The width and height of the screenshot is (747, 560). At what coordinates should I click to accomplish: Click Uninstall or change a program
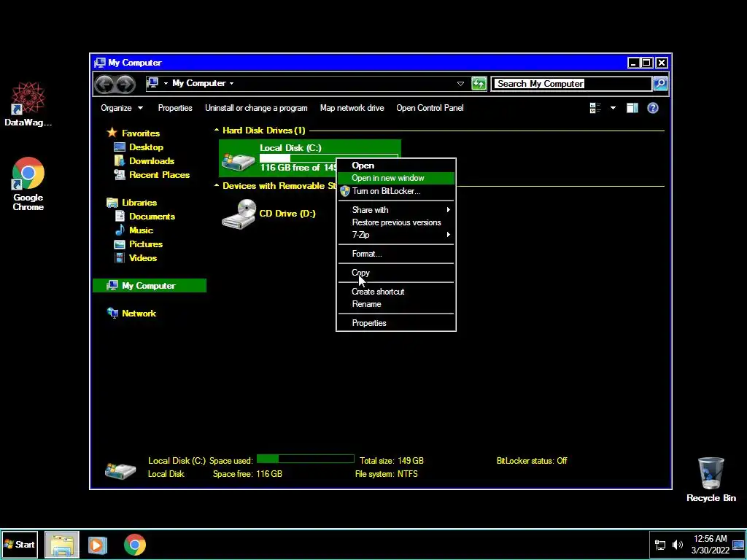(256, 108)
